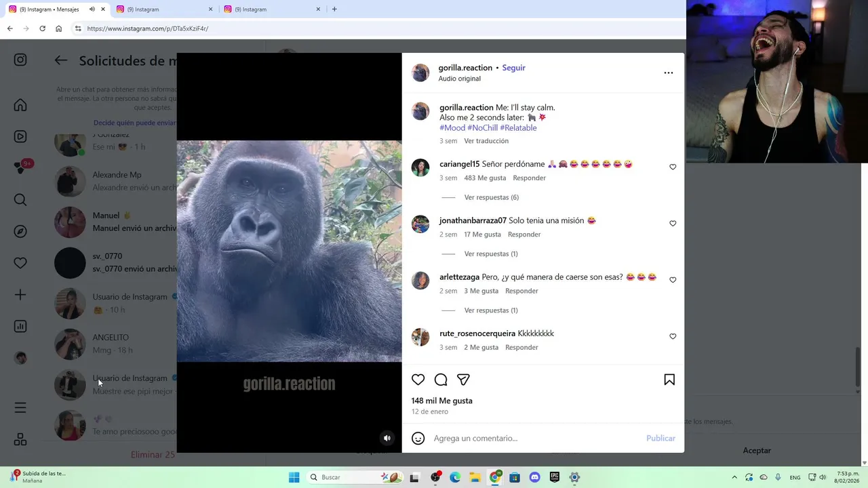The height and width of the screenshot is (488, 868).
Task: Open emoji picker in comment box
Action: pos(418,439)
